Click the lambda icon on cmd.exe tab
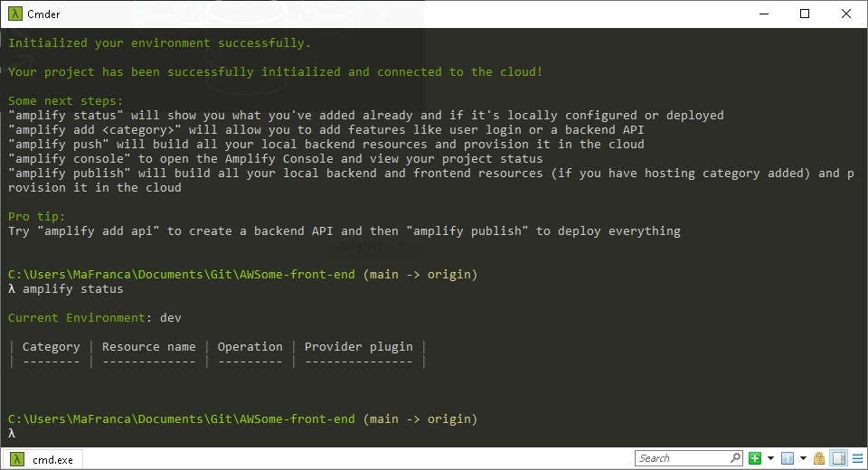Image resolution: width=868 pixels, height=470 pixels. [17, 459]
